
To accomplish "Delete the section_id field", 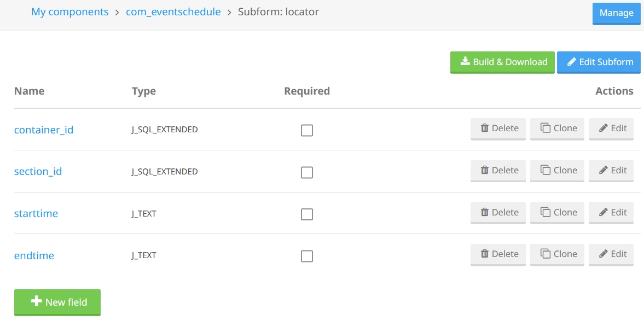I will click(498, 171).
